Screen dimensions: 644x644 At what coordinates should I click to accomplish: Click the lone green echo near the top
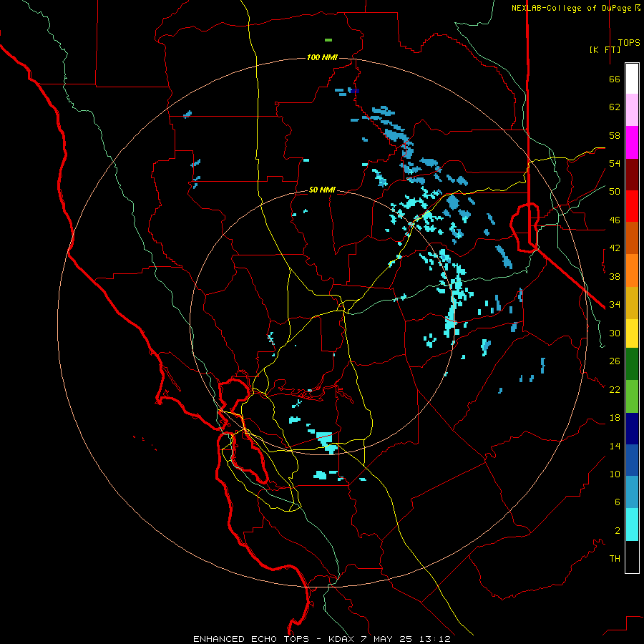(328, 40)
